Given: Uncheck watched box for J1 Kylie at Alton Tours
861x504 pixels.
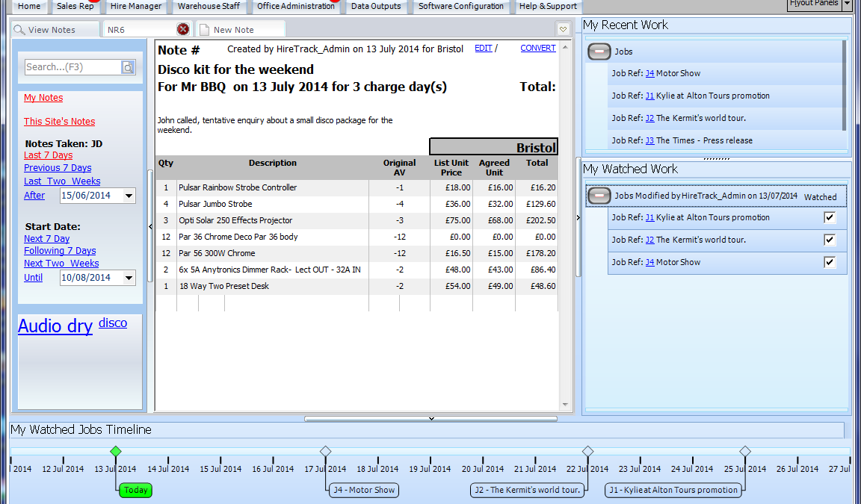Looking at the screenshot, I should click(x=830, y=217).
